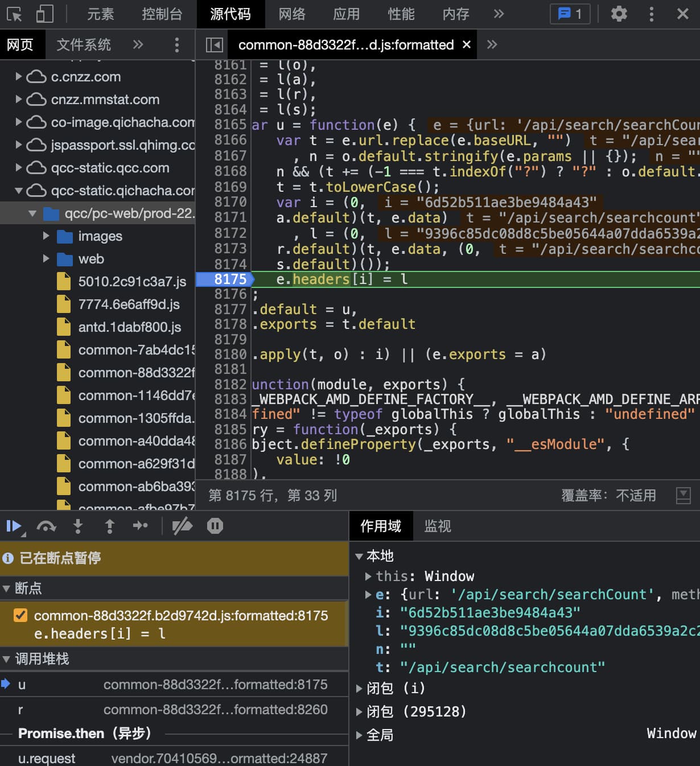Viewport: 700px width, 766px height.
Task: Open the issues counter badge
Action: [x=570, y=14]
